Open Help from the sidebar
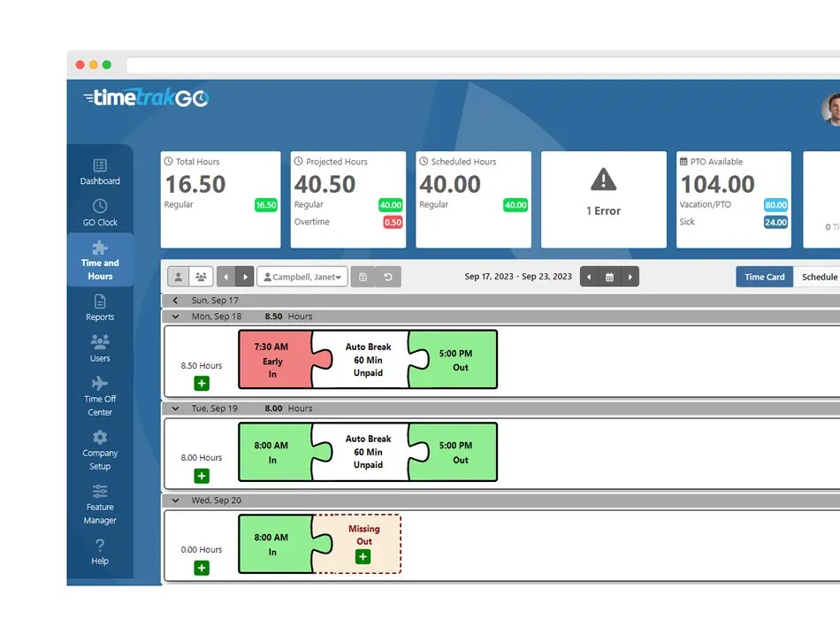Image resolution: width=840 pixels, height=634 pixels. point(99,554)
